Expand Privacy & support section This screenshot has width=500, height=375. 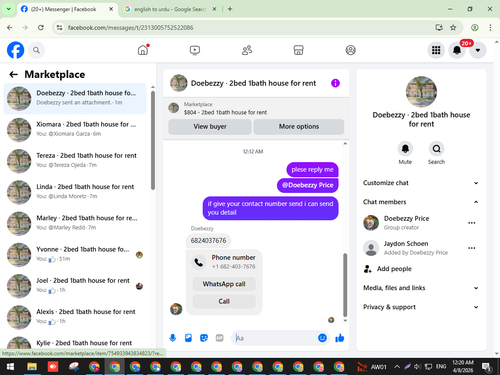pos(421,307)
